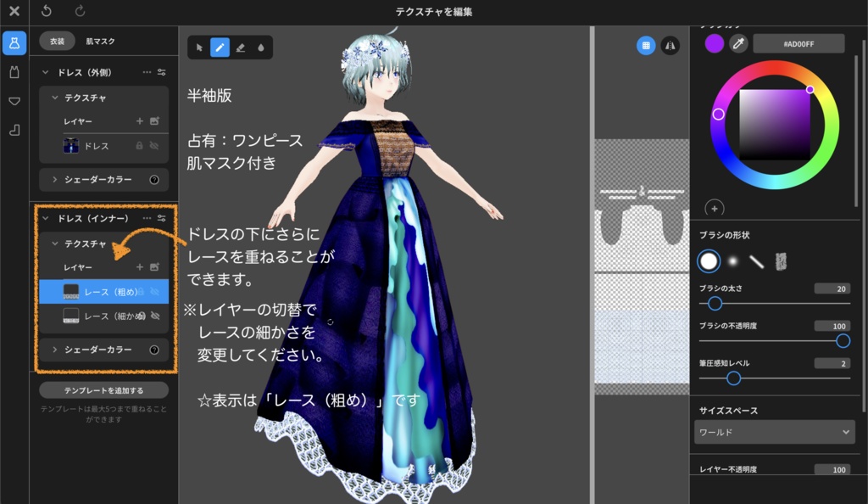This screenshot has width=868, height=504.
Task: Select the 衣装 tab
Action: point(57,40)
